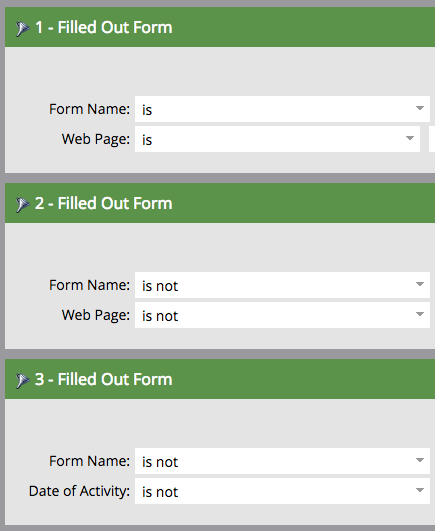Viewport: 435px width, 531px height.
Task: Open Web Page 'is not' dropdown in filter 2
Action: pos(282,315)
